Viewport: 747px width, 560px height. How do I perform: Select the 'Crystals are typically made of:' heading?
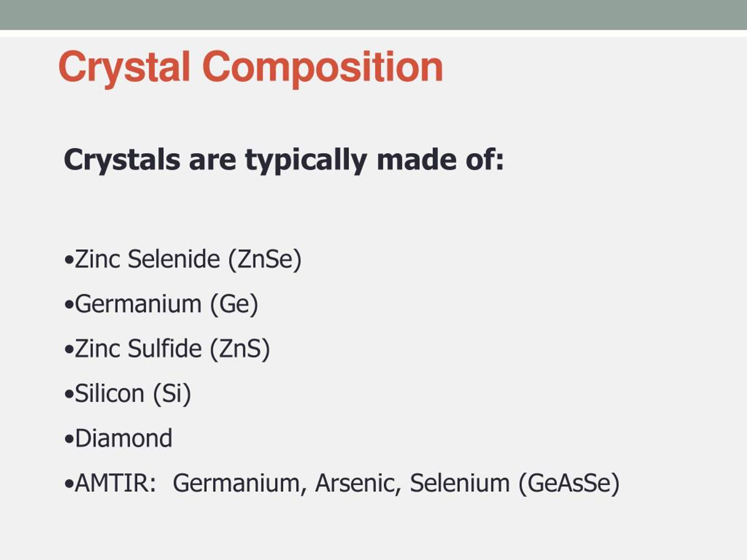coord(284,159)
